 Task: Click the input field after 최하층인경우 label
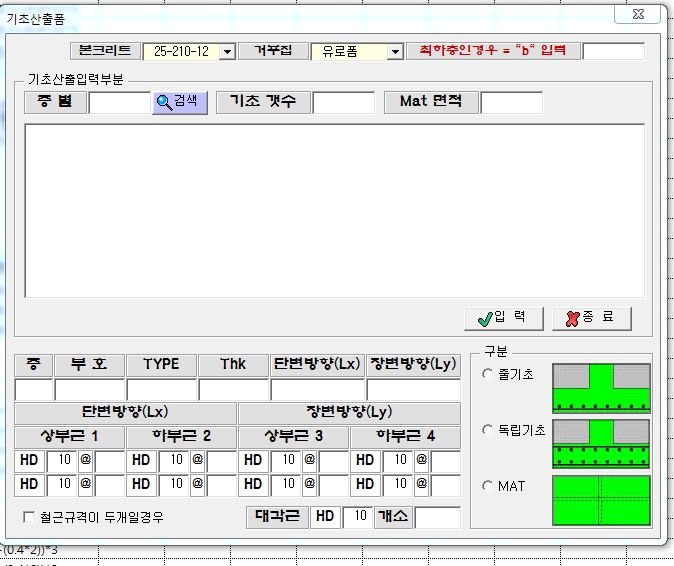pyautogui.click(x=613, y=51)
